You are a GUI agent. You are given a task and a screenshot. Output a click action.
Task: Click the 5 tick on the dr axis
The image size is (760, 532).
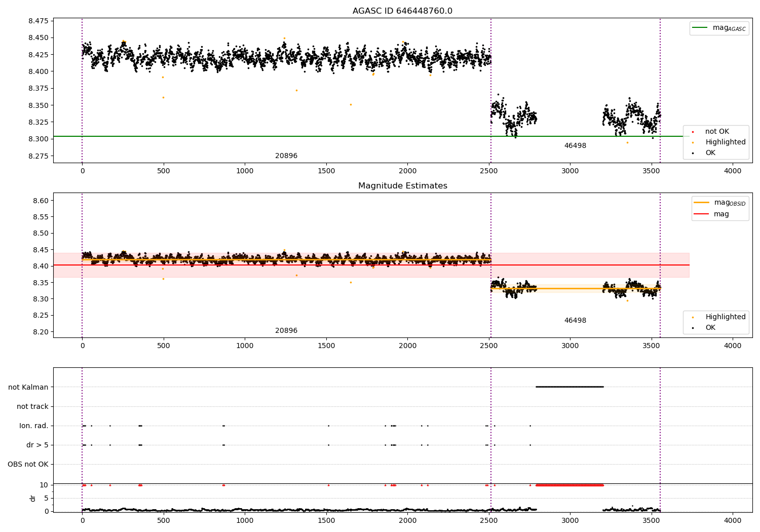coord(46,498)
